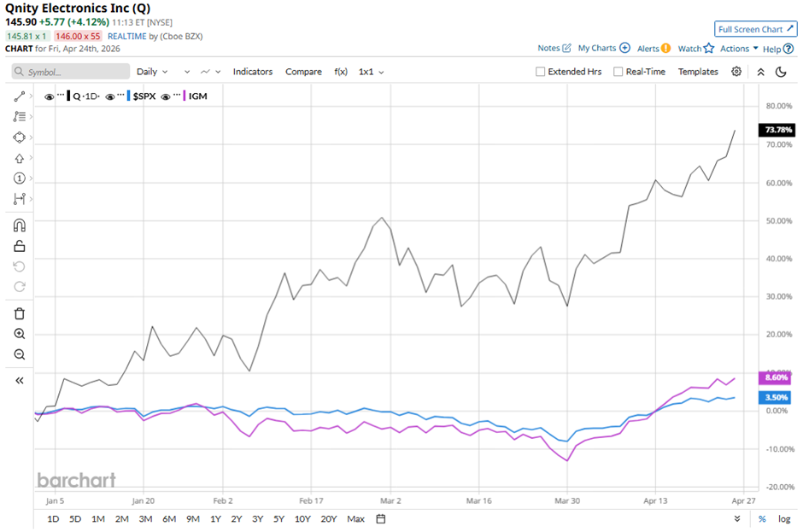Switch to dark mode moon icon

[781, 72]
